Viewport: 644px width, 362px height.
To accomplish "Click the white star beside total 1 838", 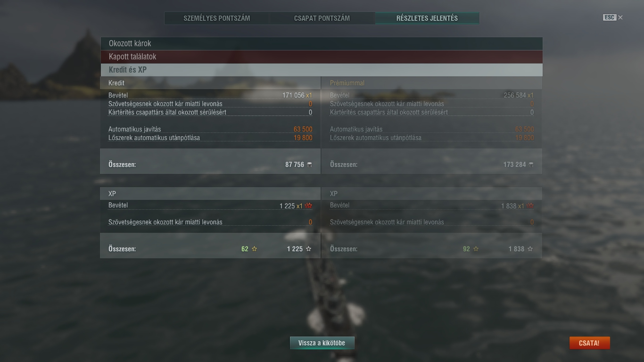I will click(530, 249).
